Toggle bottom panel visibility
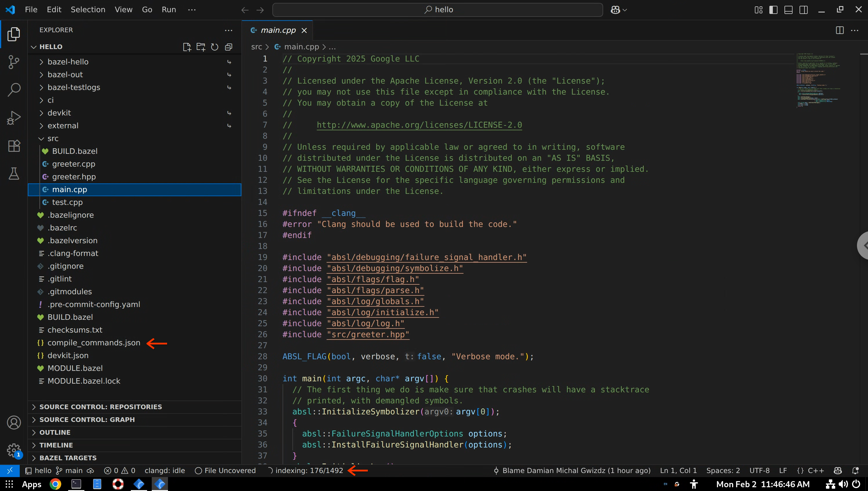This screenshot has height=491, width=868. [789, 10]
